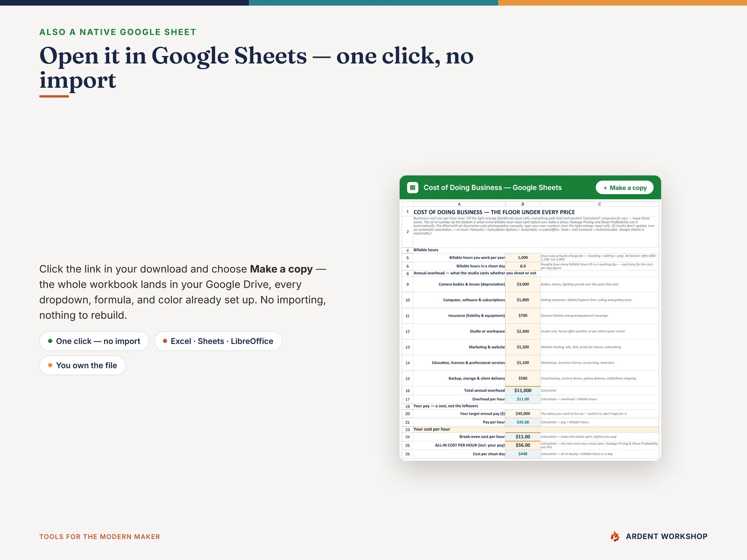
Task: Click the 'Billable hours in a shoot day' label
Action: click(480, 266)
